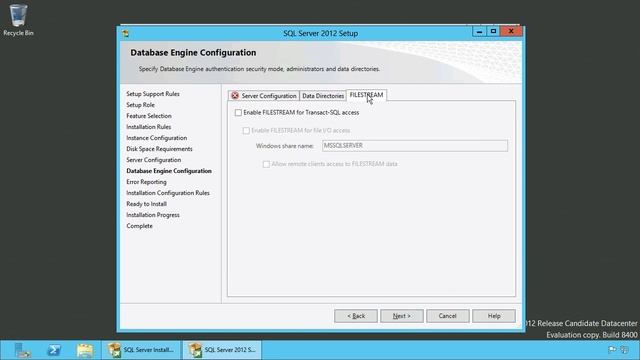640x360 pixels.
Task: Click the network icon in system tray
Action: tap(624, 350)
